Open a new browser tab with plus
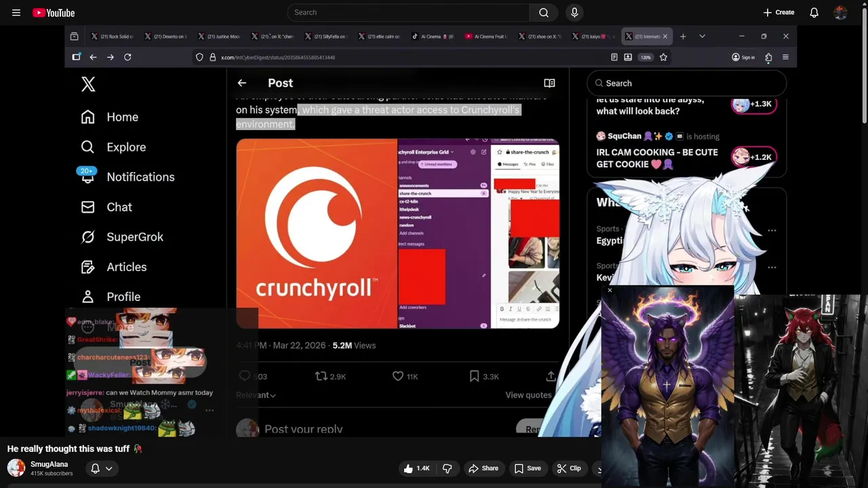868x488 pixels. click(x=683, y=37)
